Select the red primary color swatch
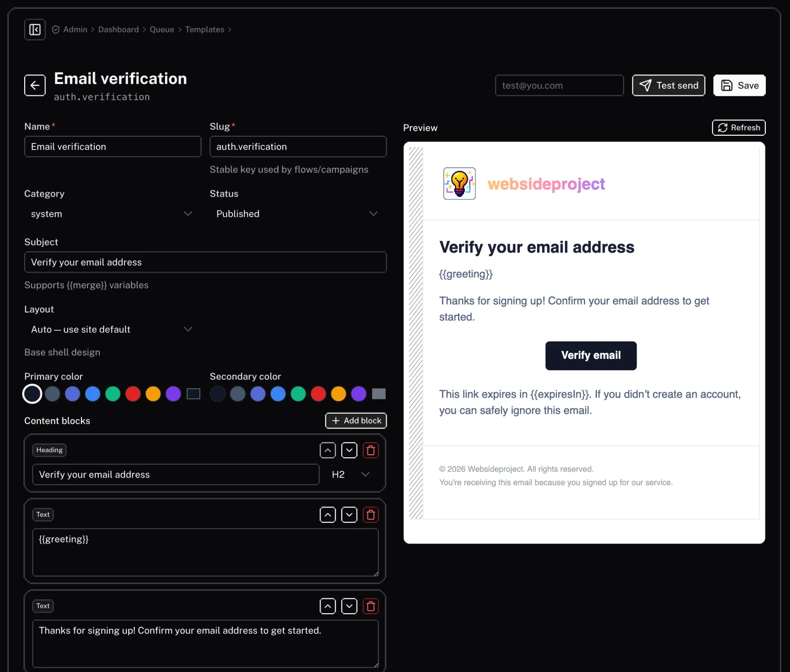Screen dimensions: 790x672 coord(133,394)
